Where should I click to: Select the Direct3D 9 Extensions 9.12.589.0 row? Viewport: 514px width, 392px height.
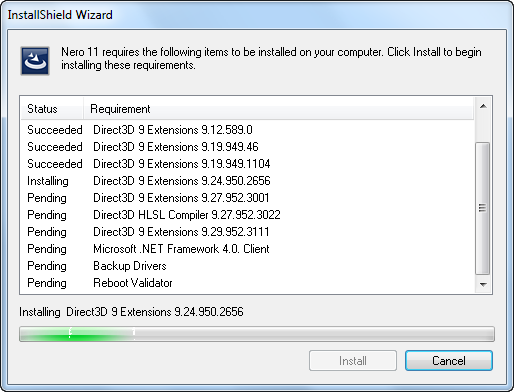(x=247, y=130)
